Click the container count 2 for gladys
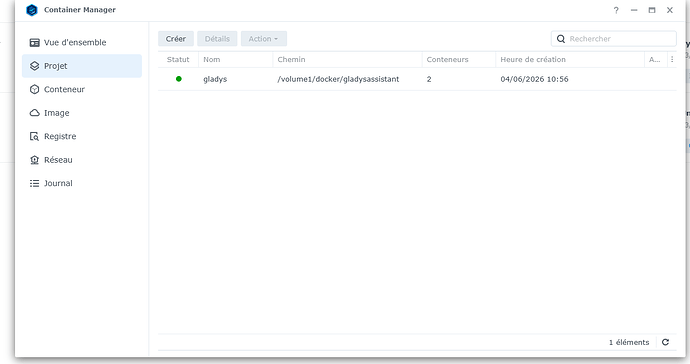690x364 pixels. tap(429, 79)
